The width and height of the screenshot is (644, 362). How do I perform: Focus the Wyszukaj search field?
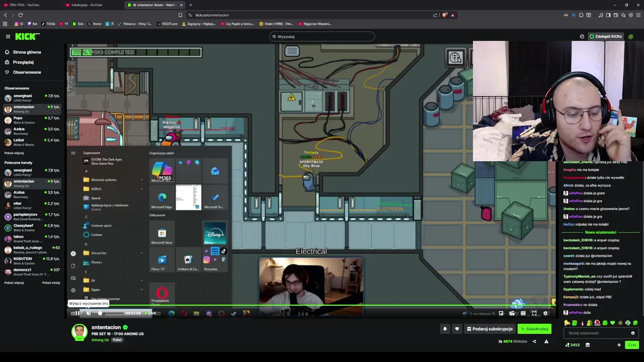tap(322, 36)
